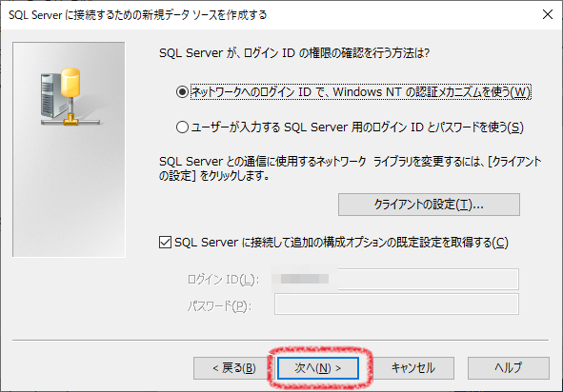The width and height of the screenshot is (563, 392).
Task: Click the ログイン ID(L): label
Action: (223, 280)
